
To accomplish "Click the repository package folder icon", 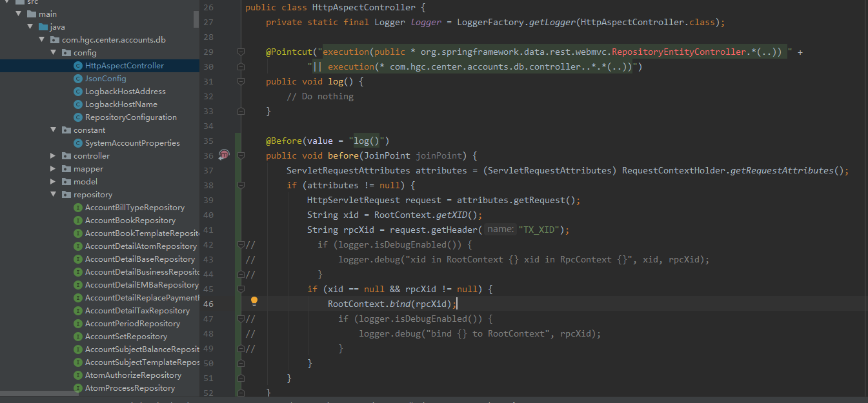I will (66, 195).
